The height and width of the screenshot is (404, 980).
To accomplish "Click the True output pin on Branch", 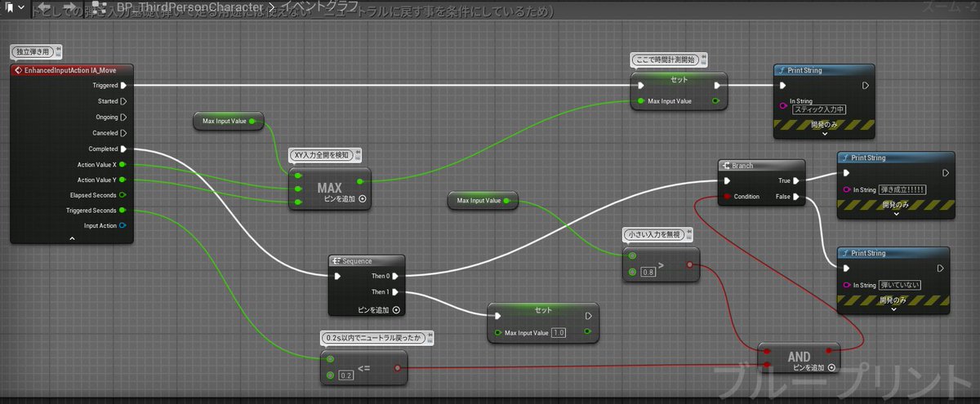I will [x=796, y=180].
